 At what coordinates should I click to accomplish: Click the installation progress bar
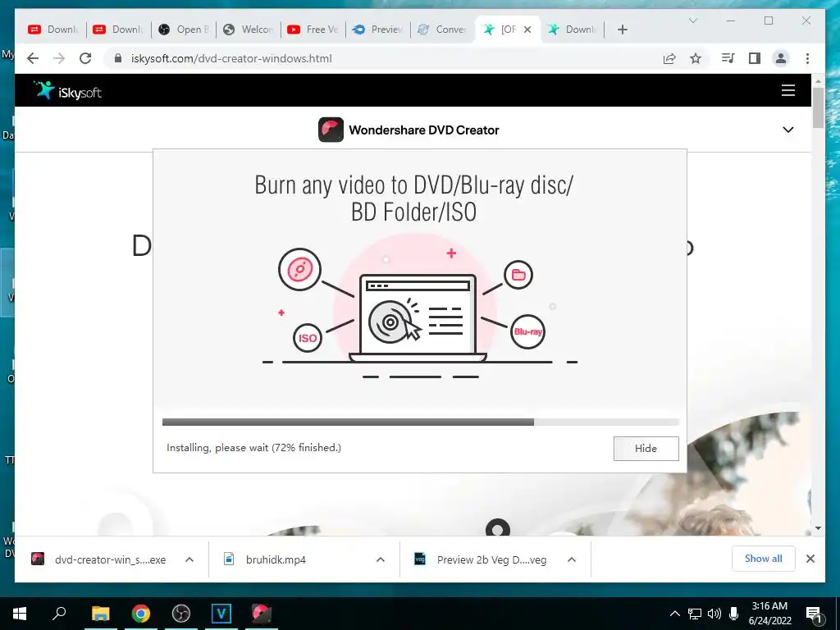point(421,422)
